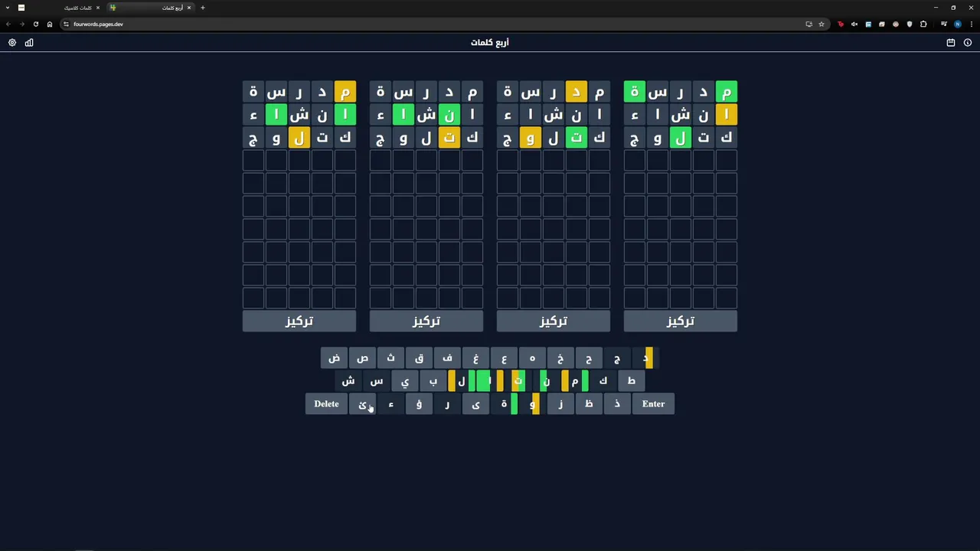This screenshot has width=980, height=551.
Task: Tap the ذ key next to Enter
Action: [x=618, y=404]
